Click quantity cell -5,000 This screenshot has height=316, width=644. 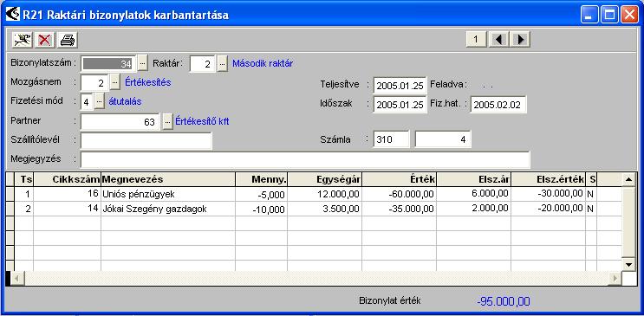click(261, 194)
